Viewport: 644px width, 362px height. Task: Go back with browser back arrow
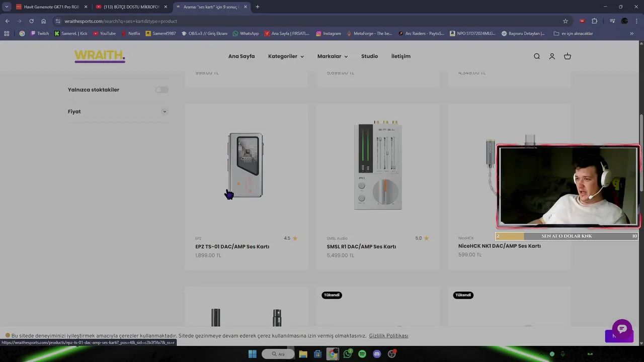pyautogui.click(x=7, y=21)
